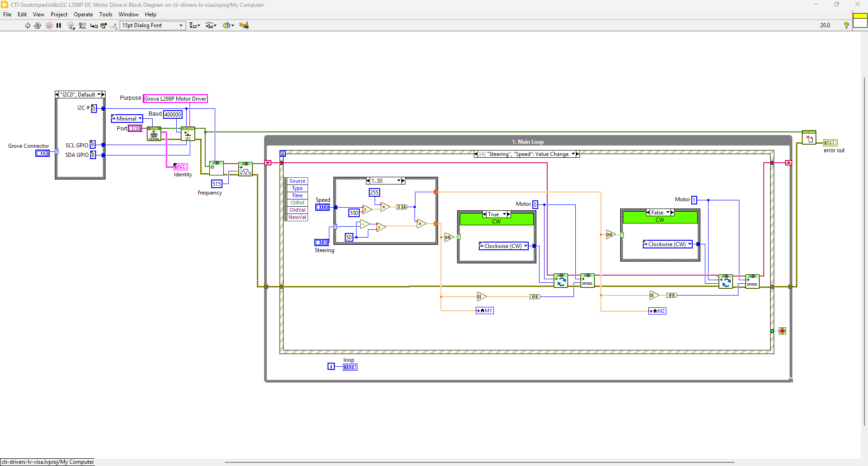Click the loop stop Boolean terminal
868x466 pixels.
(782, 331)
